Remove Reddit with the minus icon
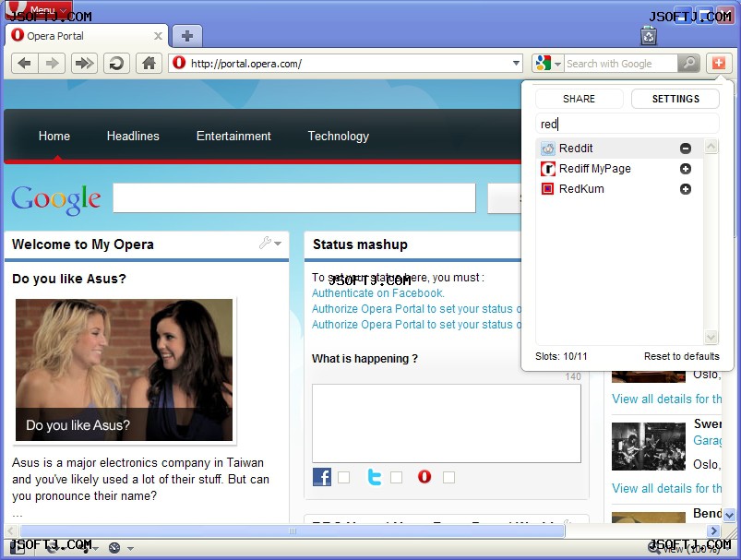Image resolution: width=741 pixels, height=560 pixels. (x=686, y=149)
